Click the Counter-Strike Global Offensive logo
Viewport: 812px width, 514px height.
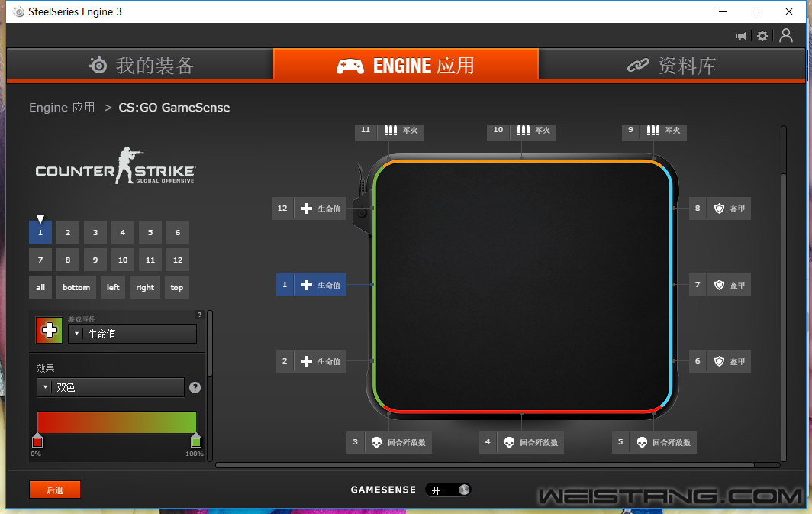coord(115,166)
